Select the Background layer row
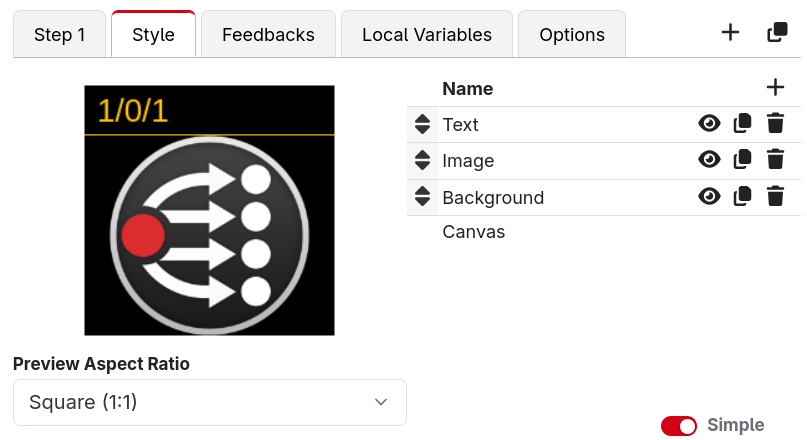Viewport: 807px width, 440px height. [604, 198]
